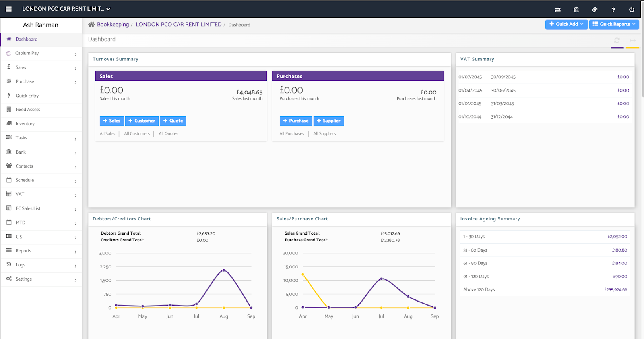Expand the Purchase menu chevron
This screenshot has width=644, height=339.
(x=76, y=83)
